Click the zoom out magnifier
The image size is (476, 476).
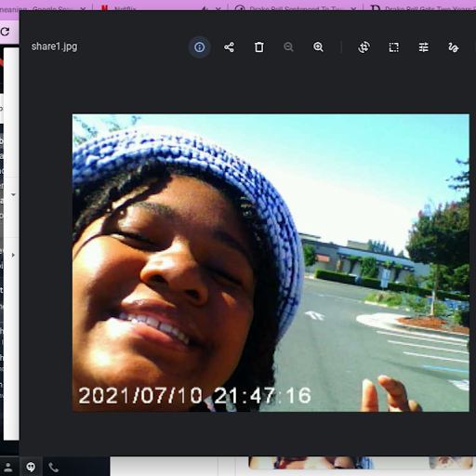(288, 47)
